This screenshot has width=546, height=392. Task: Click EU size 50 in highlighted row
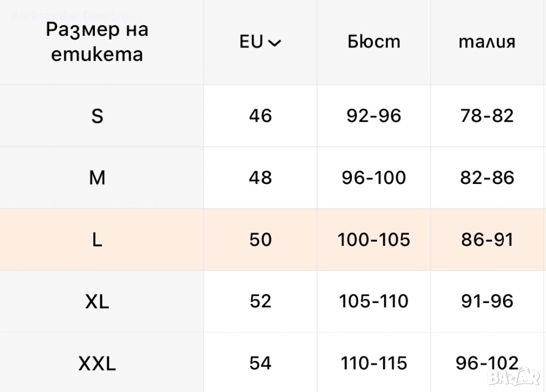coord(260,239)
